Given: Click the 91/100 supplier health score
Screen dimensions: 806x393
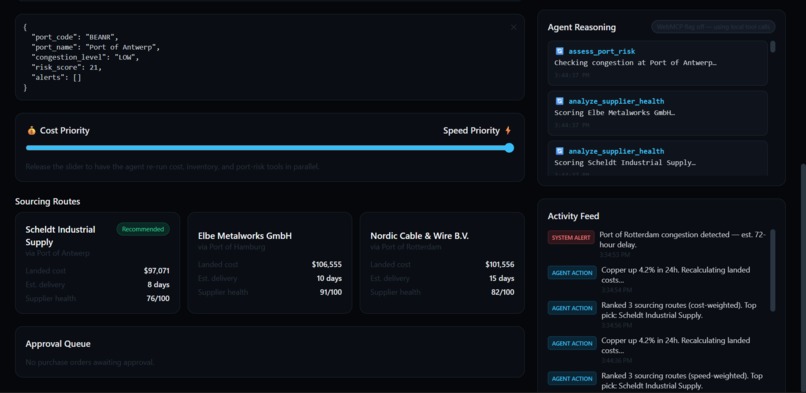Looking at the screenshot, I should 331,292.
